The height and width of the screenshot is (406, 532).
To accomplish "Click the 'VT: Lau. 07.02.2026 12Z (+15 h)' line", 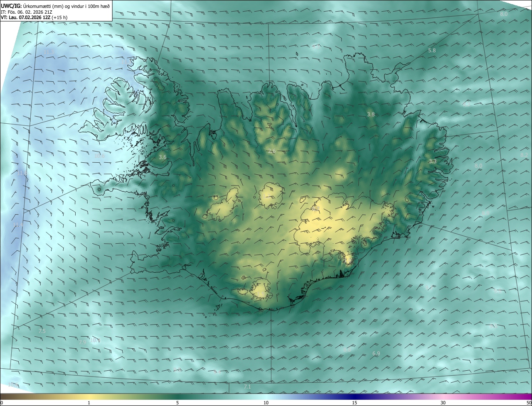I will click(x=34, y=17).
